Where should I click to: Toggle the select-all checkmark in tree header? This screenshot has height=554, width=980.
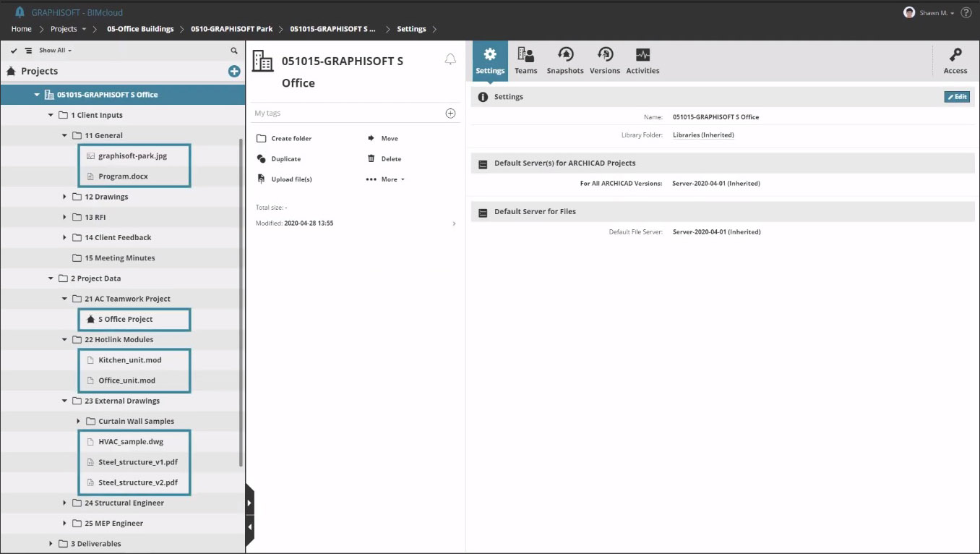tap(14, 51)
